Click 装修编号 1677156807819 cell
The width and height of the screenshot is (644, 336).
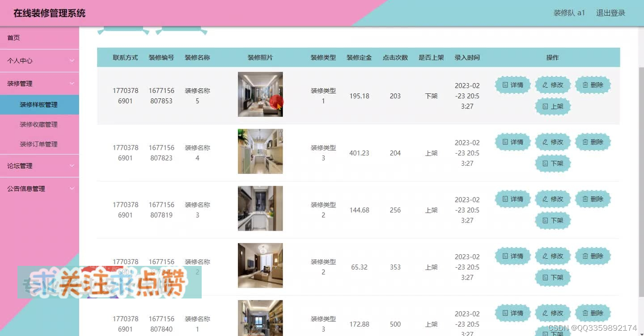click(161, 210)
